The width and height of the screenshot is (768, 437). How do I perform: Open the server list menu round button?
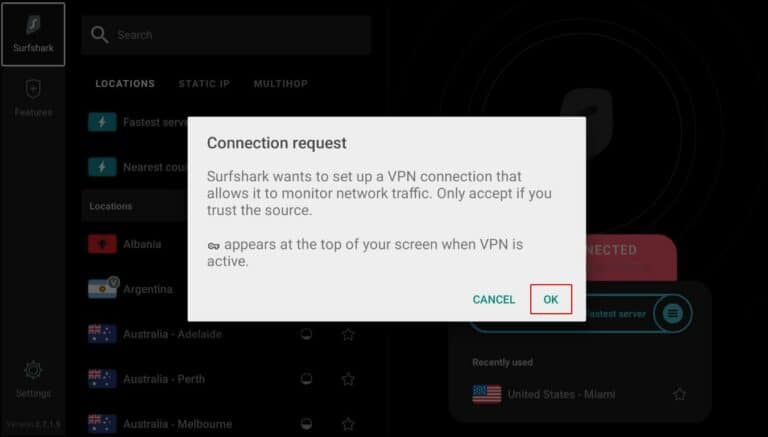point(672,313)
